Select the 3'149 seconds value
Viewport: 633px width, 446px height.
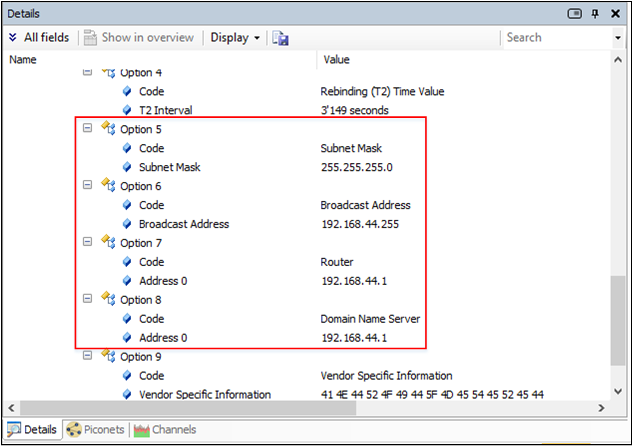pos(355,110)
